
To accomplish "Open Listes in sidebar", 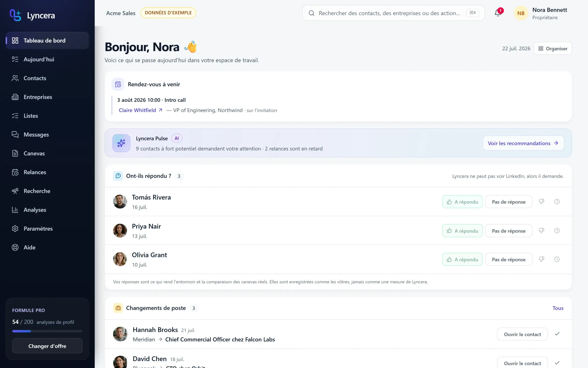I will [47, 116].
